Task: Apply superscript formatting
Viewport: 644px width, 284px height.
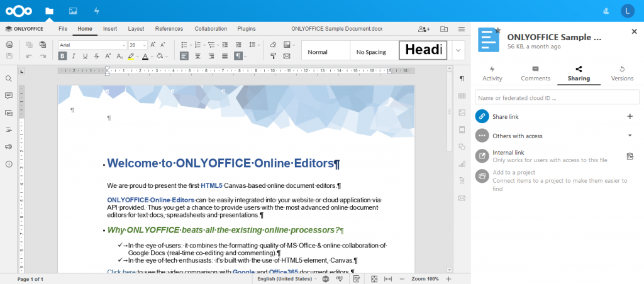Action: click(x=108, y=56)
